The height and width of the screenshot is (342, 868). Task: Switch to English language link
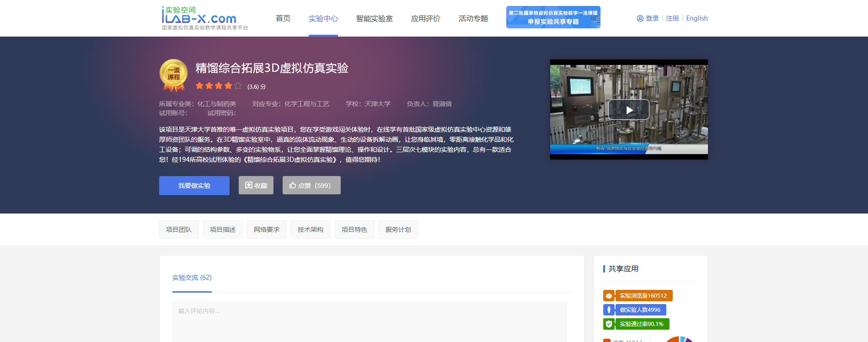(697, 18)
